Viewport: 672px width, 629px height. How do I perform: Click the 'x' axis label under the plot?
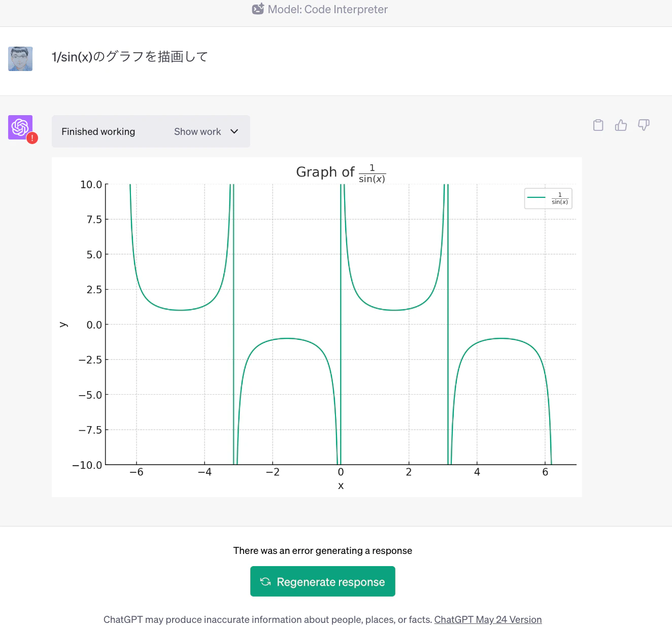pyautogui.click(x=341, y=486)
